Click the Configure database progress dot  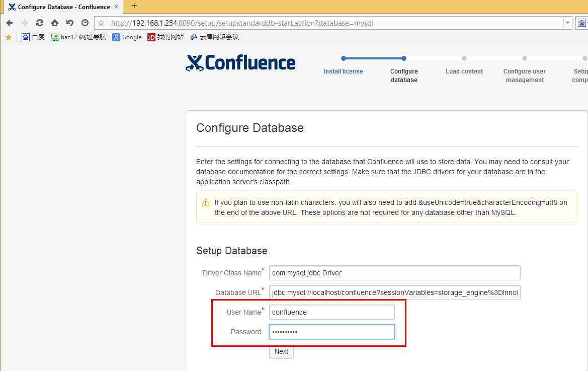[404, 58]
